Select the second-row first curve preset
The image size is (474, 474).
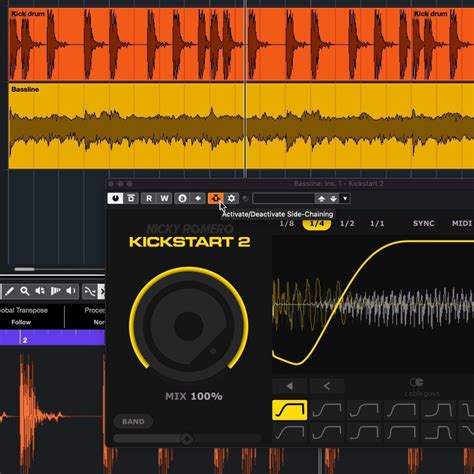290,432
